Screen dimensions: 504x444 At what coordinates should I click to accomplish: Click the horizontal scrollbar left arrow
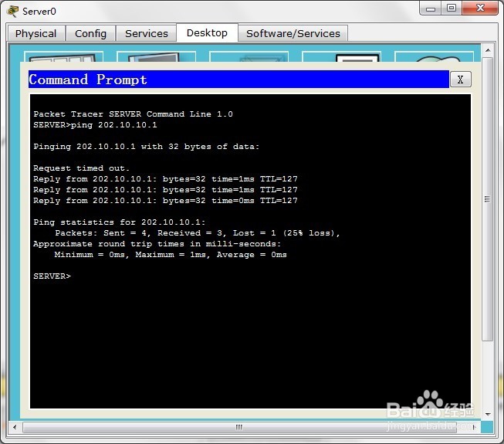15,427
